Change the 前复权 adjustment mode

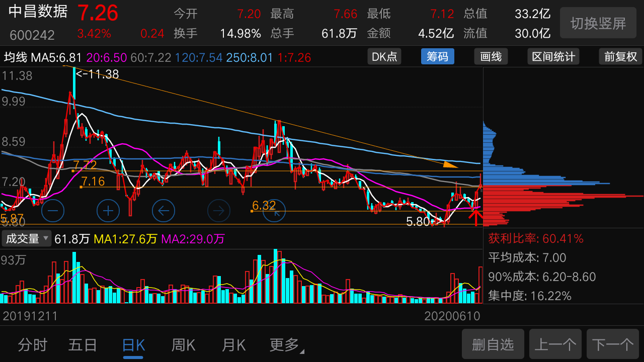click(621, 56)
